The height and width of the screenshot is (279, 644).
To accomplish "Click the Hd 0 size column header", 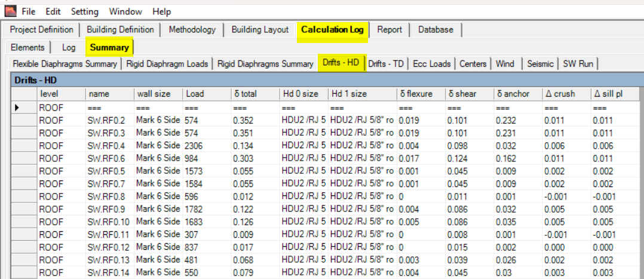I will [303, 94].
